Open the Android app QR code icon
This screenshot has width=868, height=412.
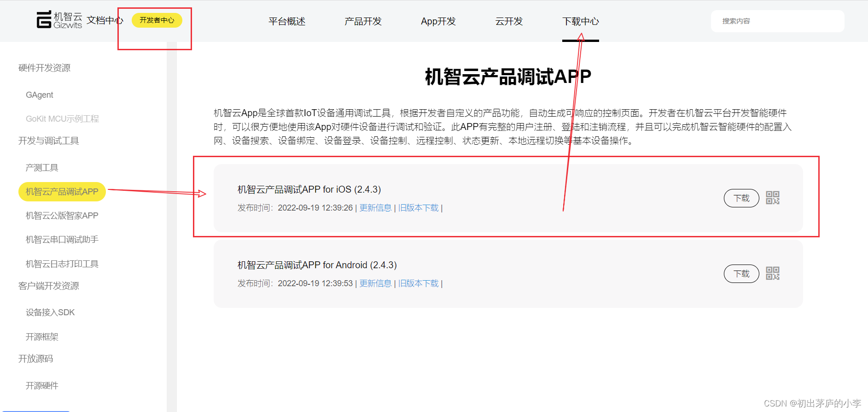(x=772, y=273)
